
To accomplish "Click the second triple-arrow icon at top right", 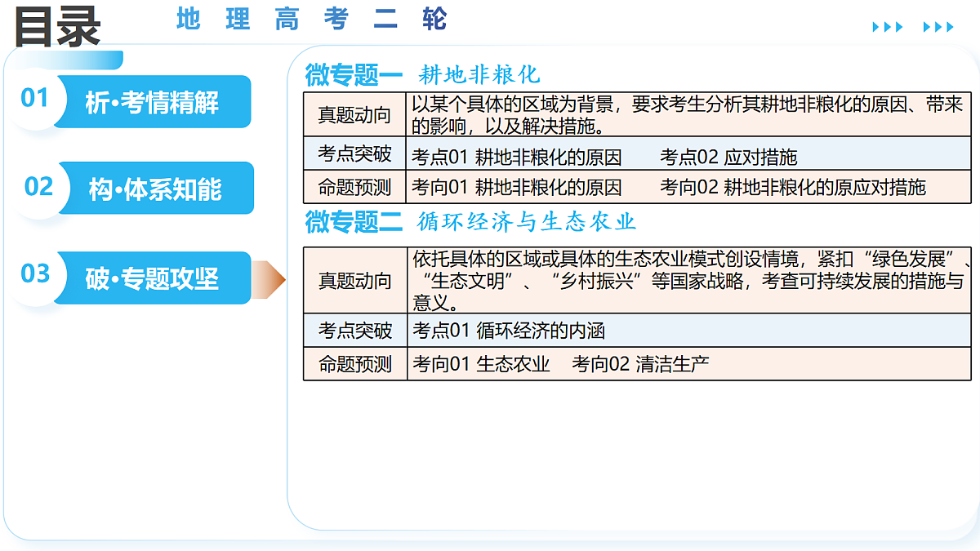I will coord(938,27).
